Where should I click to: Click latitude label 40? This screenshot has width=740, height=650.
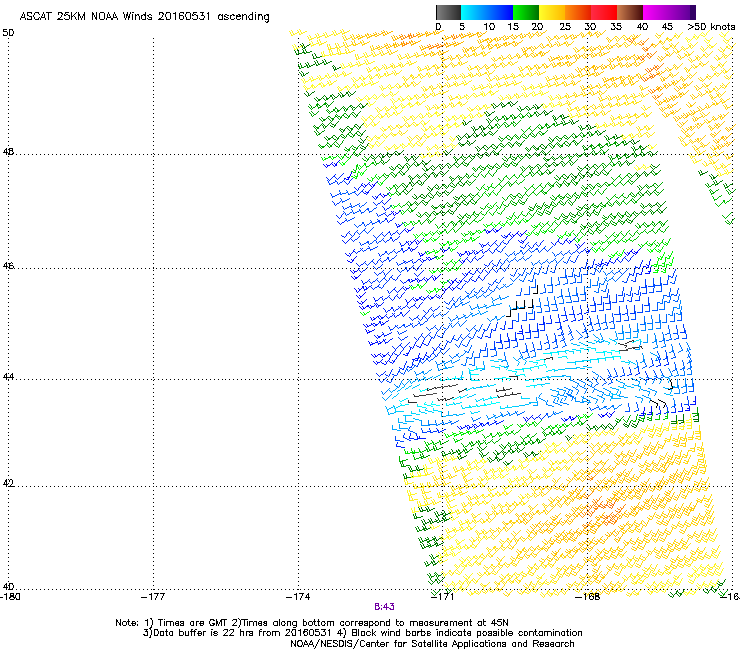click(x=8, y=586)
